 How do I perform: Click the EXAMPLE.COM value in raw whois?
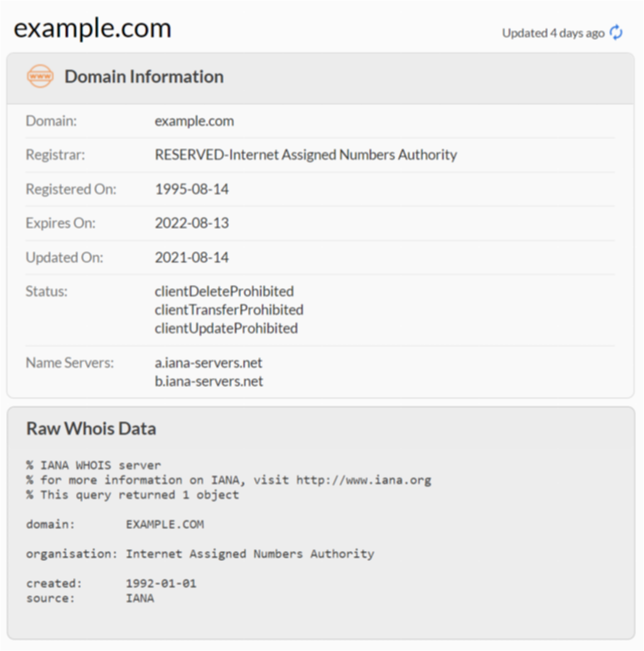164,525
